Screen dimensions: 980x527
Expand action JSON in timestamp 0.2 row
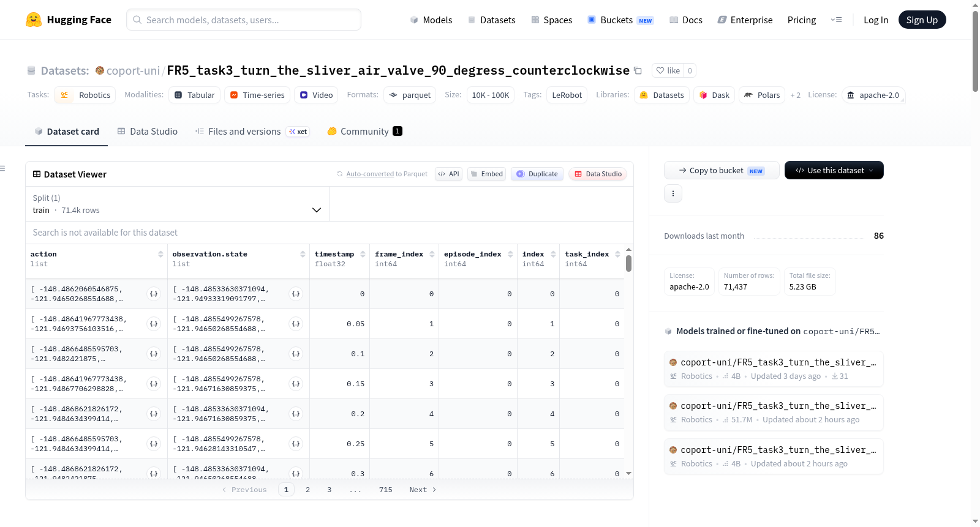(154, 414)
